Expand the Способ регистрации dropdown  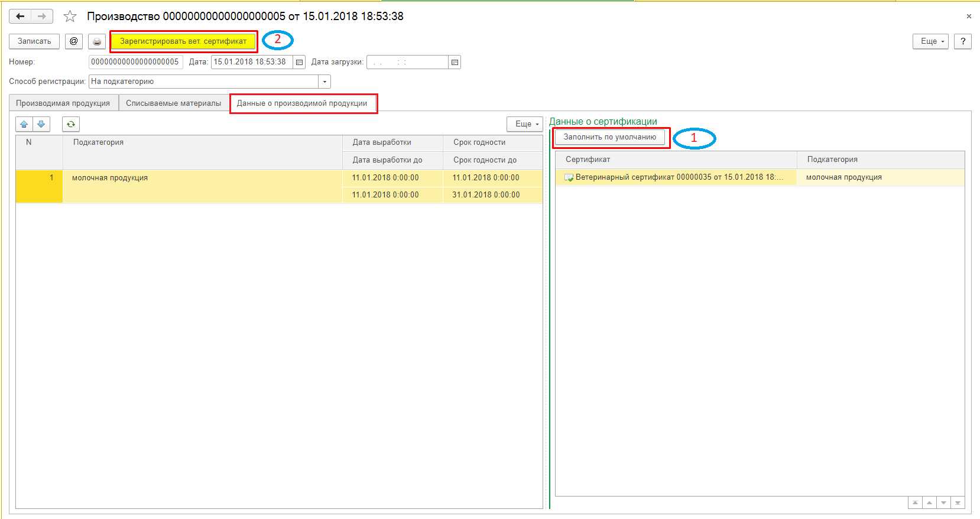(x=324, y=82)
